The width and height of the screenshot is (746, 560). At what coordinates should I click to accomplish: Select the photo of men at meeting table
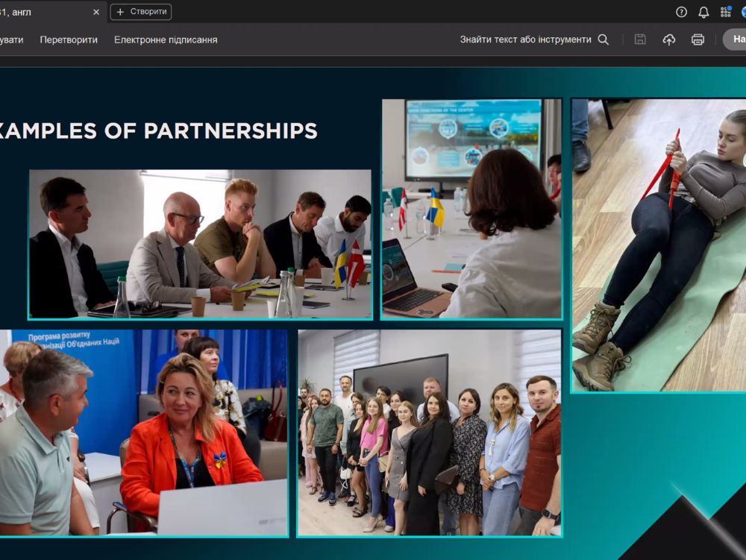(200, 245)
